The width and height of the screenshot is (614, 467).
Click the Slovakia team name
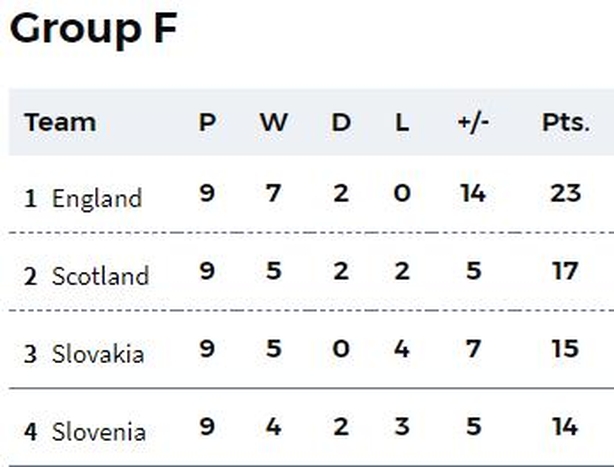coord(98,354)
